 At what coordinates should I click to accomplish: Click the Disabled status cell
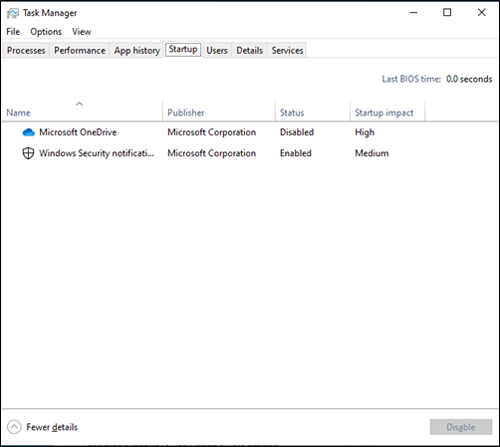[297, 132]
